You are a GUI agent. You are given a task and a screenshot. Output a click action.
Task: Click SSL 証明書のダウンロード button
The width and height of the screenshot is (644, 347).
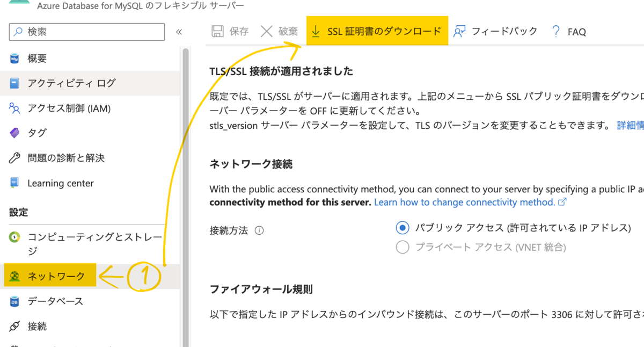point(377,31)
